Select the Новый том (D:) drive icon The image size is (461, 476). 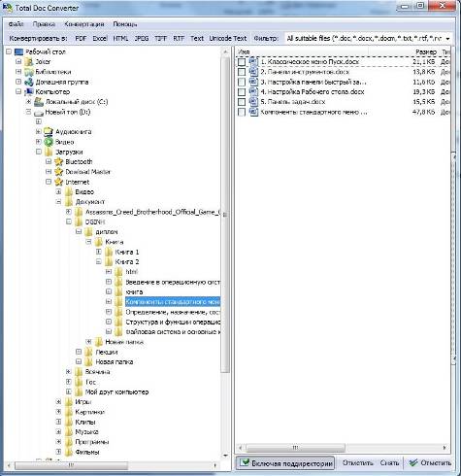coord(39,113)
